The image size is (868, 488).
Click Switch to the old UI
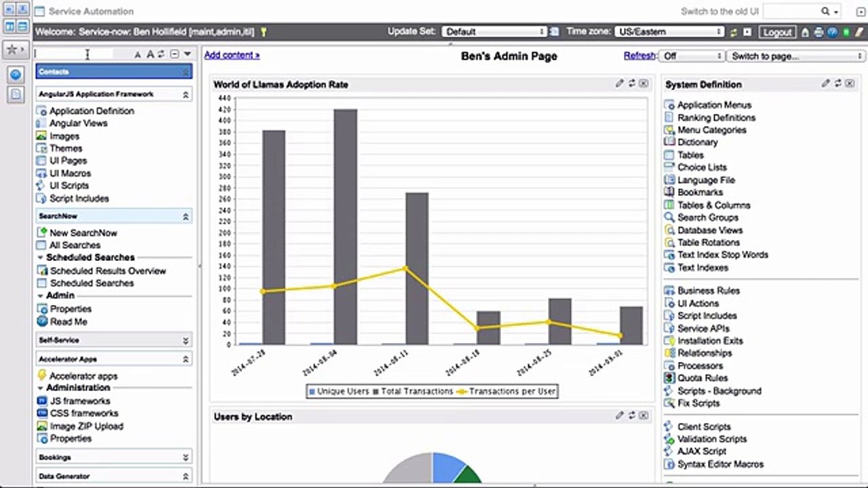tap(720, 12)
